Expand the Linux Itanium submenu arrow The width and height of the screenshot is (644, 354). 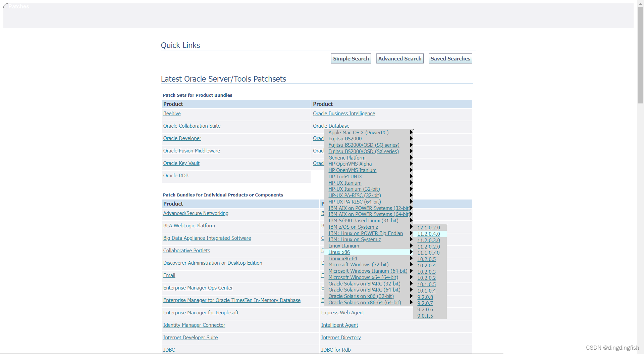click(411, 246)
